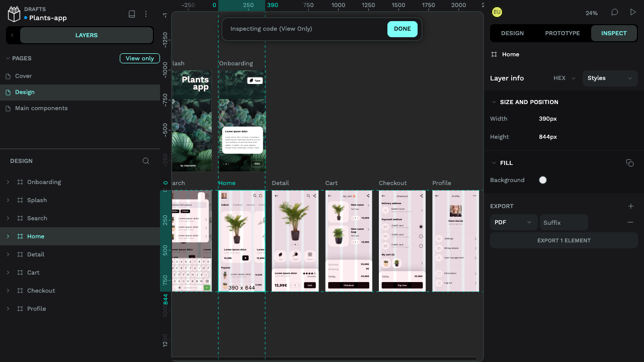Open the Design page
Image resolution: width=644 pixels, height=362 pixels.
click(80, 92)
